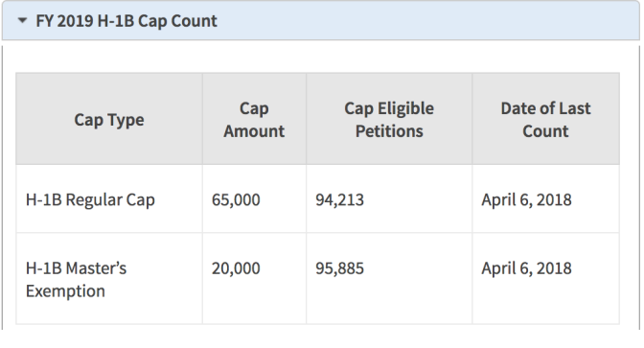Click the Master's Exemption April 6, 2018 date

(526, 268)
